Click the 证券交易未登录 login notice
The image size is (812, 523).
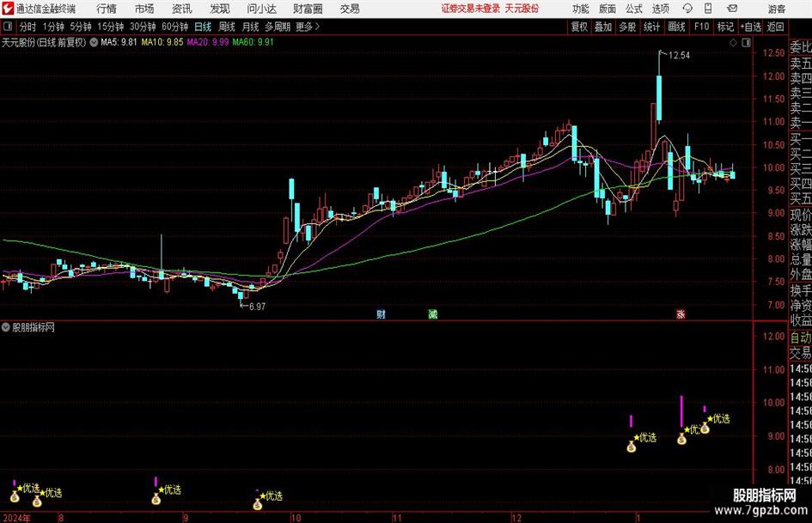[x=471, y=9]
